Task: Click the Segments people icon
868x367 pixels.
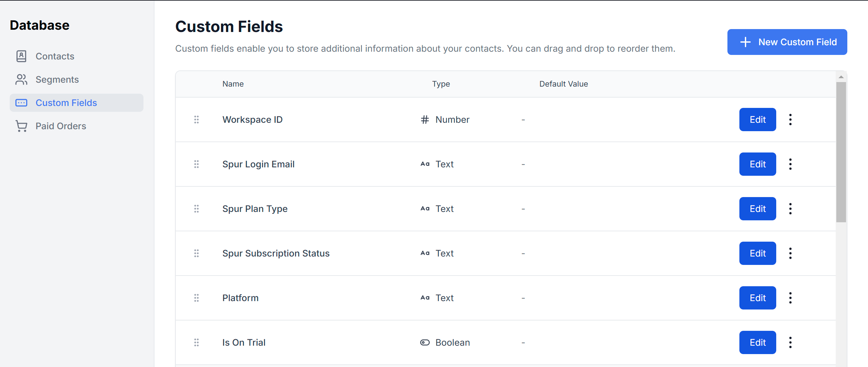Action: pyautogui.click(x=21, y=79)
